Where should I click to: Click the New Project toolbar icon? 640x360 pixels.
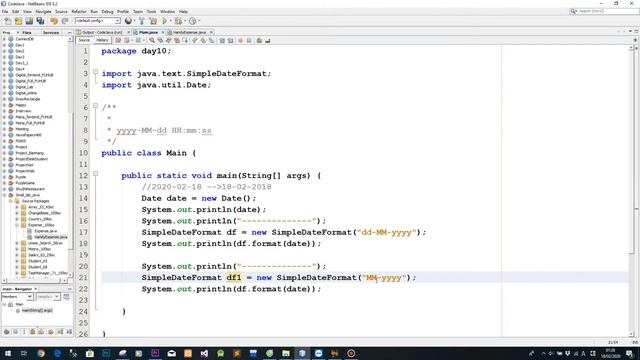(18, 21)
